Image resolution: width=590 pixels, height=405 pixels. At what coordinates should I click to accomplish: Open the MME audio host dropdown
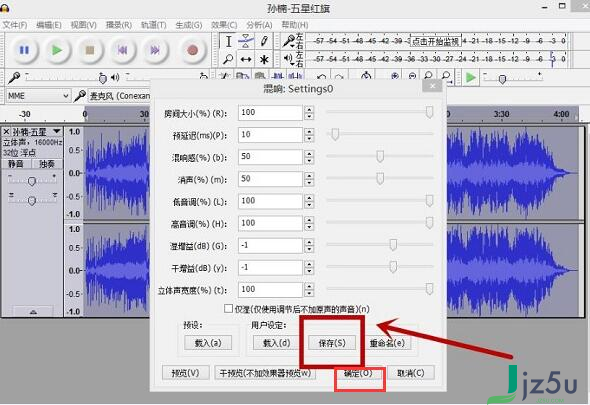point(38,96)
